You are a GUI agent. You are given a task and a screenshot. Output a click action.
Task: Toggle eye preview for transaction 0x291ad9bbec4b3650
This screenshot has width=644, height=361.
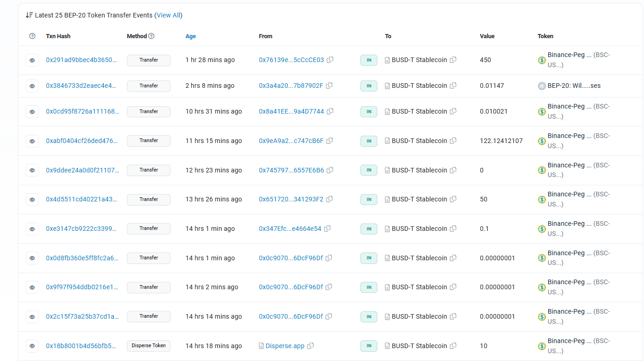click(x=32, y=60)
